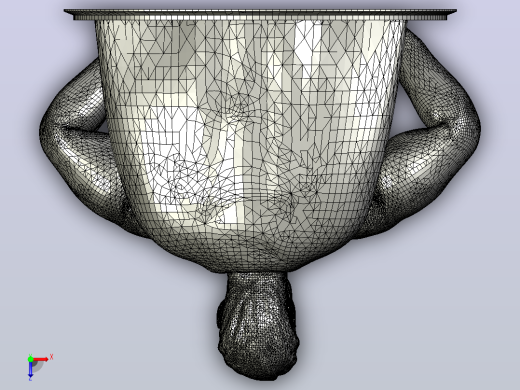520x390 pixels.
Task: Select the flat rim plate on top
Action: [260, 14]
